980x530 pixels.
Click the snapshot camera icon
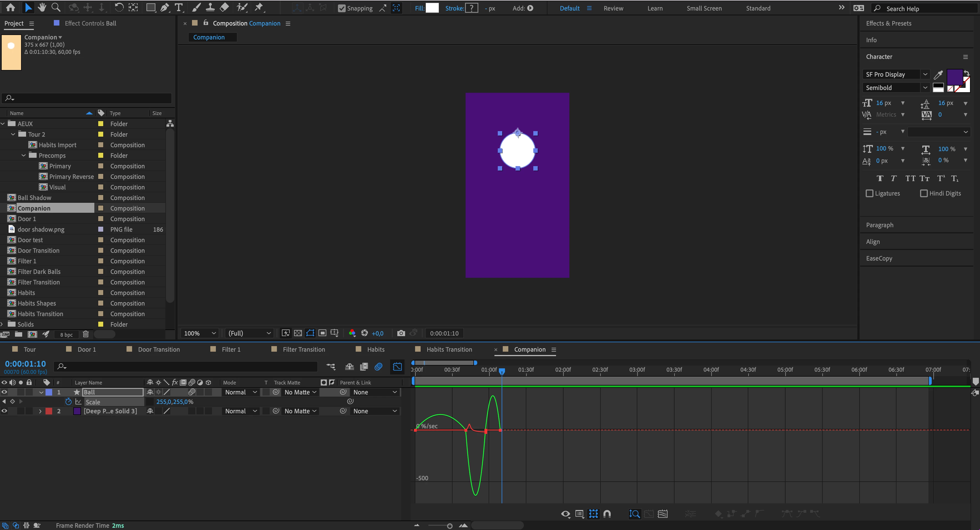click(401, 333)
